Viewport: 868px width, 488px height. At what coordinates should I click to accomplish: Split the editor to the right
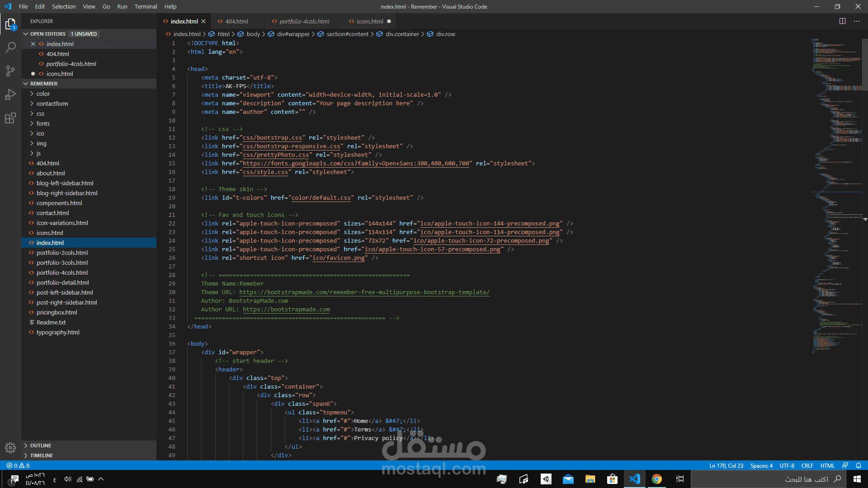(x=842, y=21)
